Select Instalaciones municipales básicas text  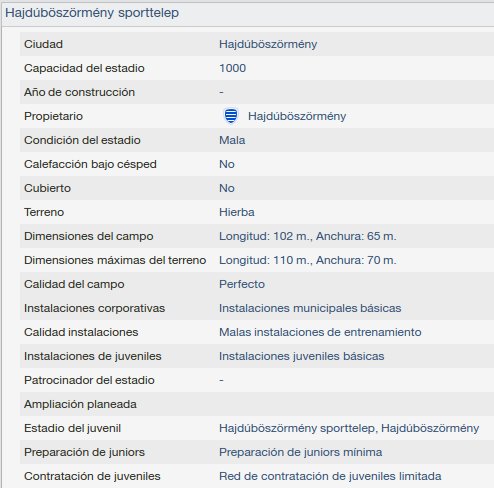pyautogui.click(x=310, y=308)
